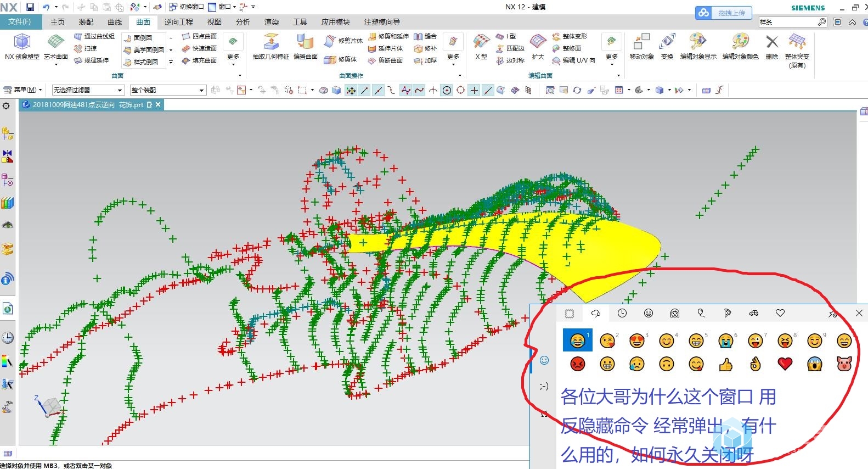Open the 四点曲面 command

199,36
